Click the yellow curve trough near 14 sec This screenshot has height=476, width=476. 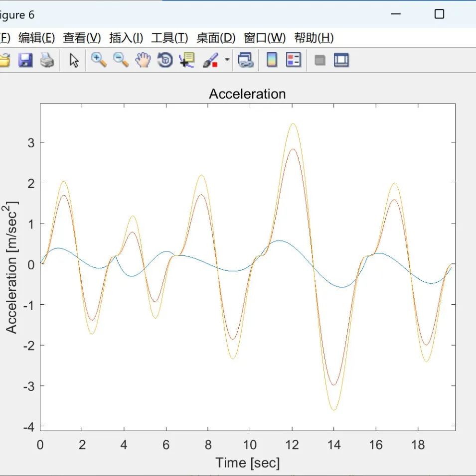click(334, 410)
